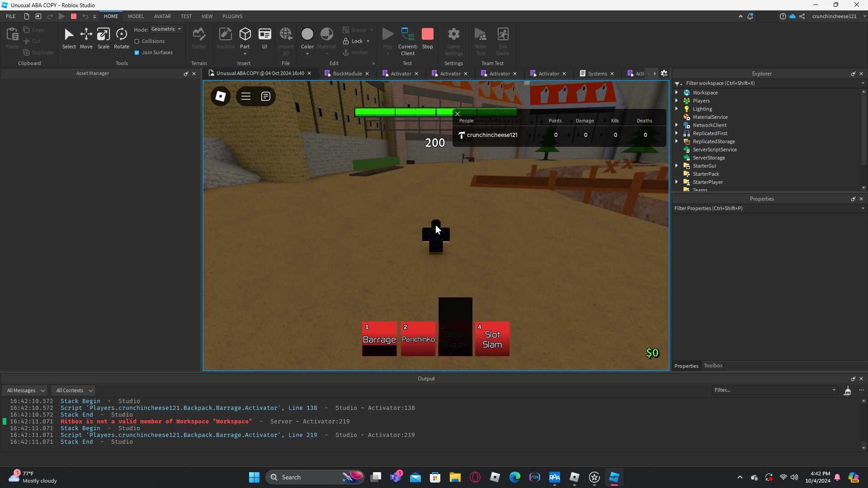Open Microsoft Edge from the taskbar
868x488 pixels.
pyautogui.click(x=514, y=477)
